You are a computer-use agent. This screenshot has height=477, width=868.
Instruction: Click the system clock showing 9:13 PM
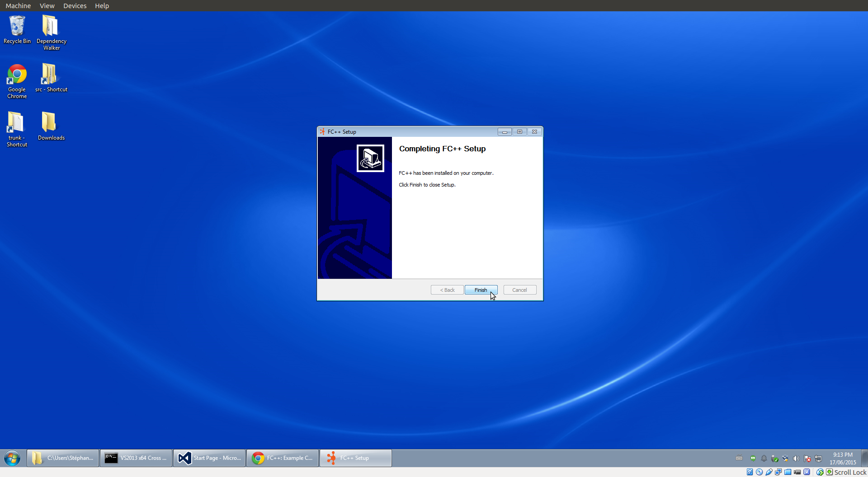coord(843,458)
